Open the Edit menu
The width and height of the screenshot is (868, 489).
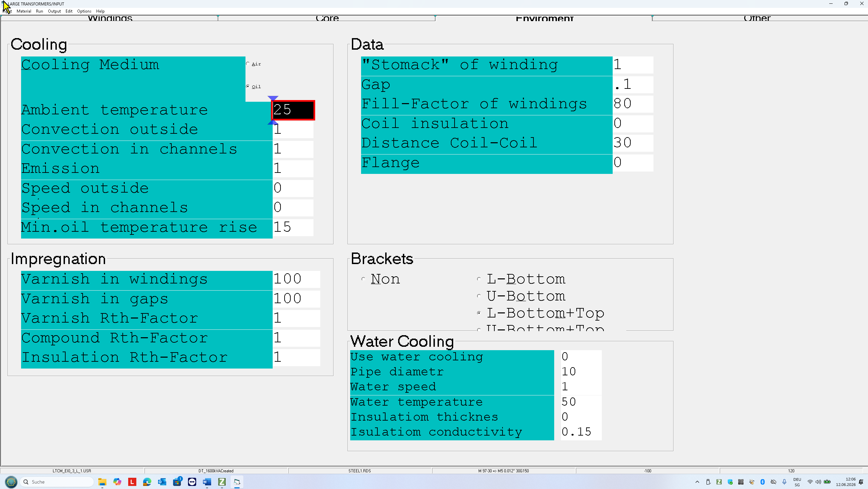click(69, 11)
